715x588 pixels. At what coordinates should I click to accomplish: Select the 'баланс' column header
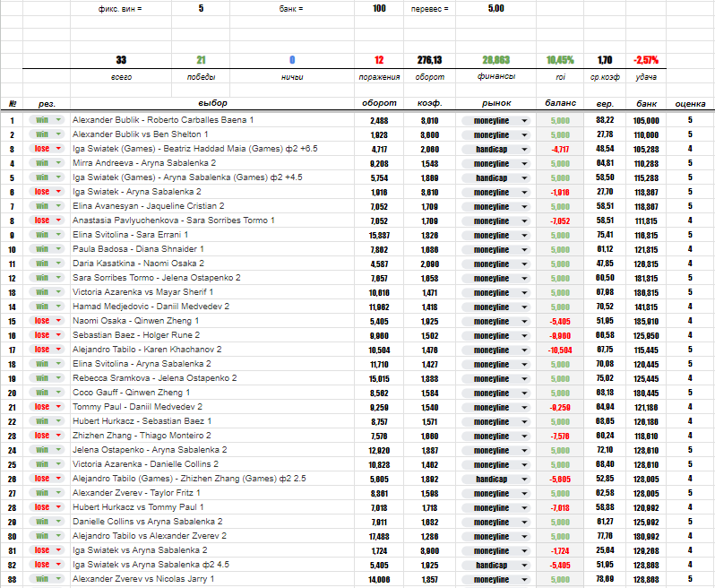click(x=560, y=103)
